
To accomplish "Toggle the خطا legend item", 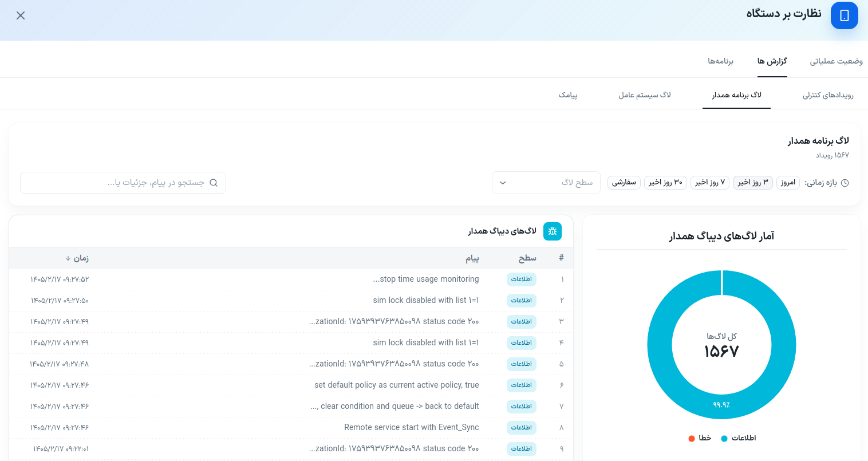I will click(700, 438).
